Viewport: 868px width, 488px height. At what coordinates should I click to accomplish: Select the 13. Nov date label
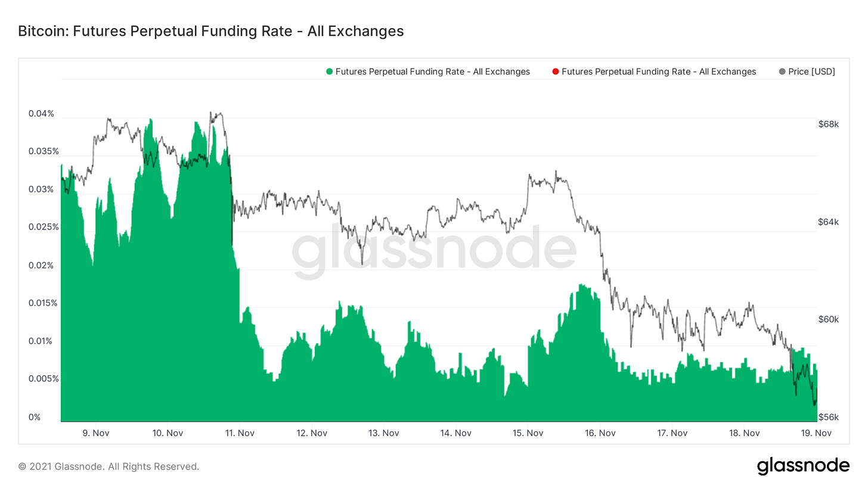coord(383,433)
